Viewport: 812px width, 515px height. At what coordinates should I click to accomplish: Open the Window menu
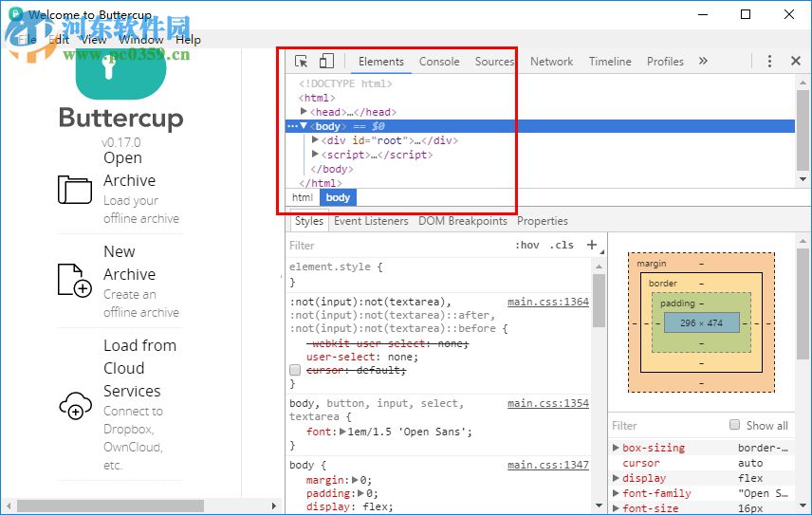point(141,39)
